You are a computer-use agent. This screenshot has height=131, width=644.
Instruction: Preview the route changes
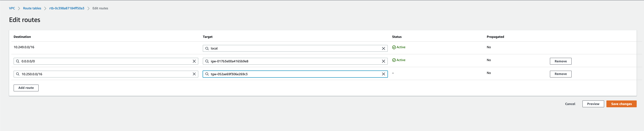(x=593, y=104)
